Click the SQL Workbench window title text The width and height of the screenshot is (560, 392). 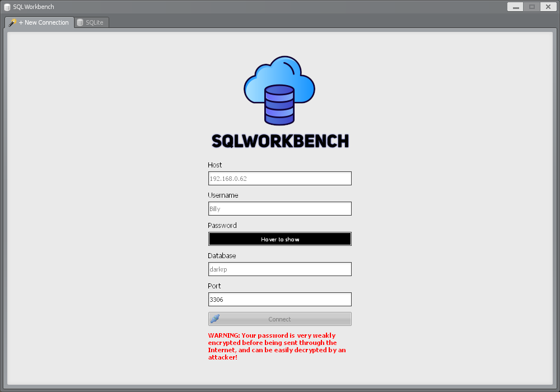point(34,7)
